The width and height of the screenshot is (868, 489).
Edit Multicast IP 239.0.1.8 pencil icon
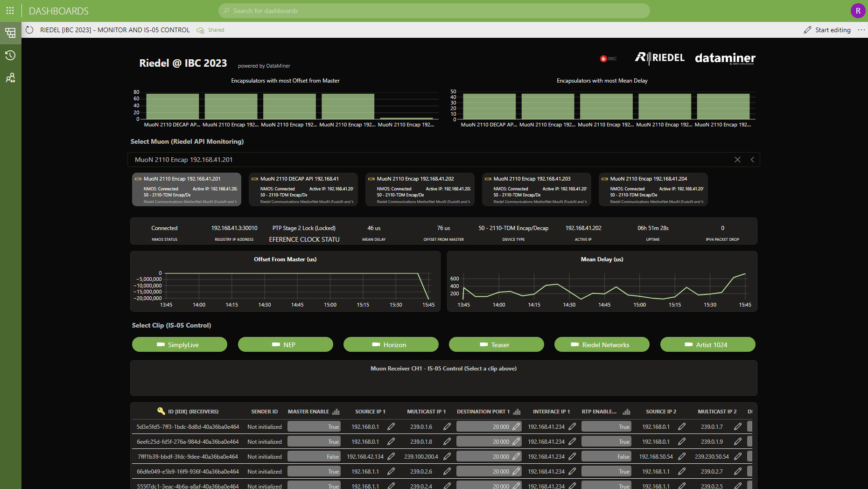(447, 441)
